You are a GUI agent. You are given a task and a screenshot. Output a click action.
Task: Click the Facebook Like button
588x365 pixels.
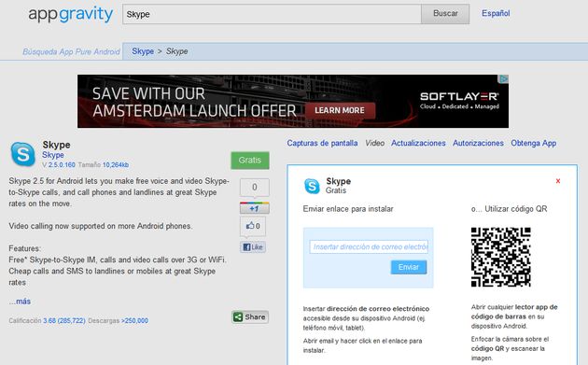coord(253,246)
